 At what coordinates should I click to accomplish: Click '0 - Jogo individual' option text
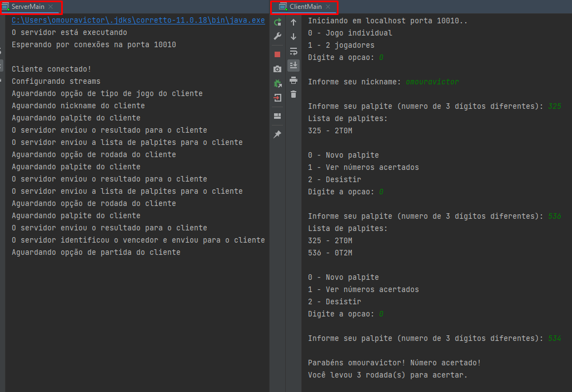click(350, 33)
